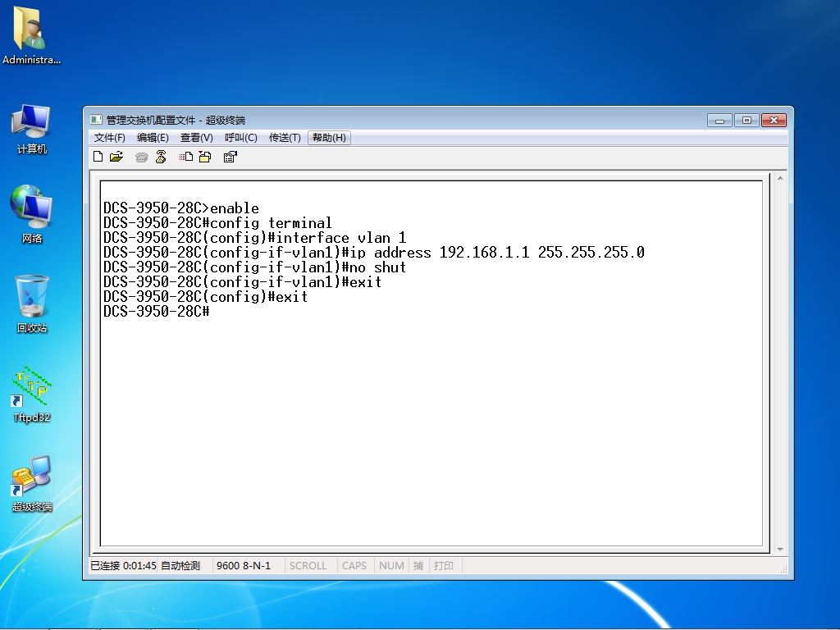Click the New connection toolbar icon
The image size is (840, 630).
[x=98, y=157]
